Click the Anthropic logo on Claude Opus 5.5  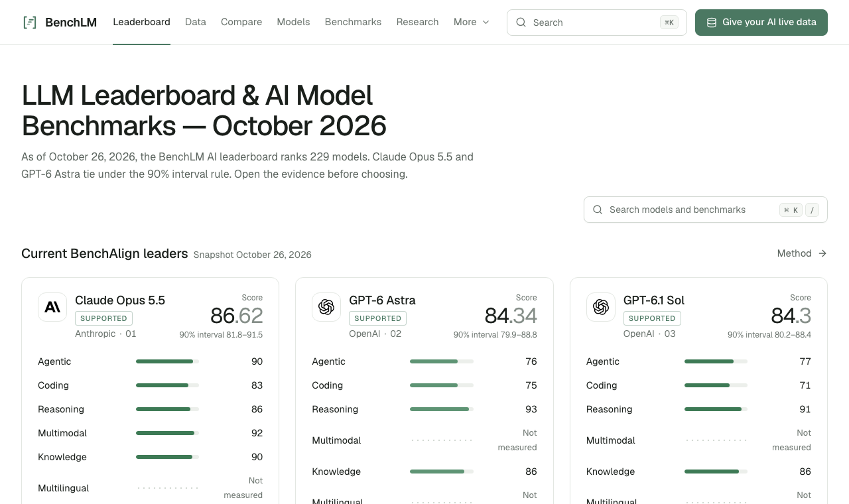pos(52,307)
